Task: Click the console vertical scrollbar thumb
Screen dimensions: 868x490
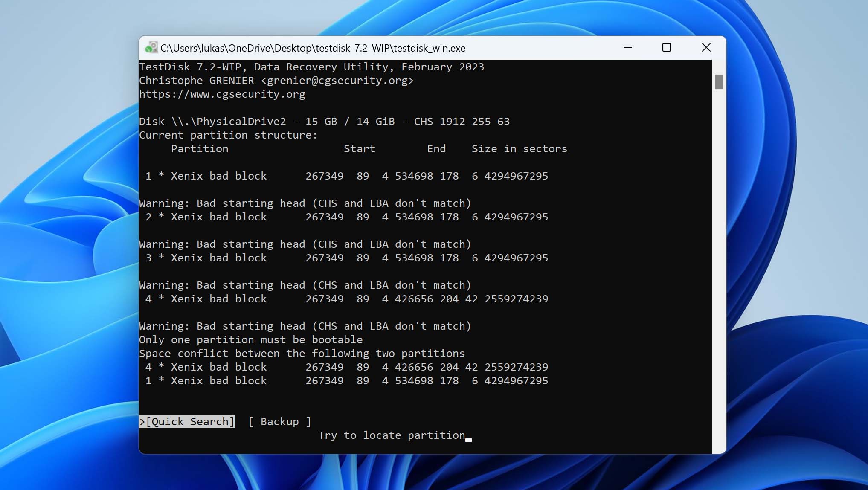Action: pyautogui.click(x=719, y=82)
